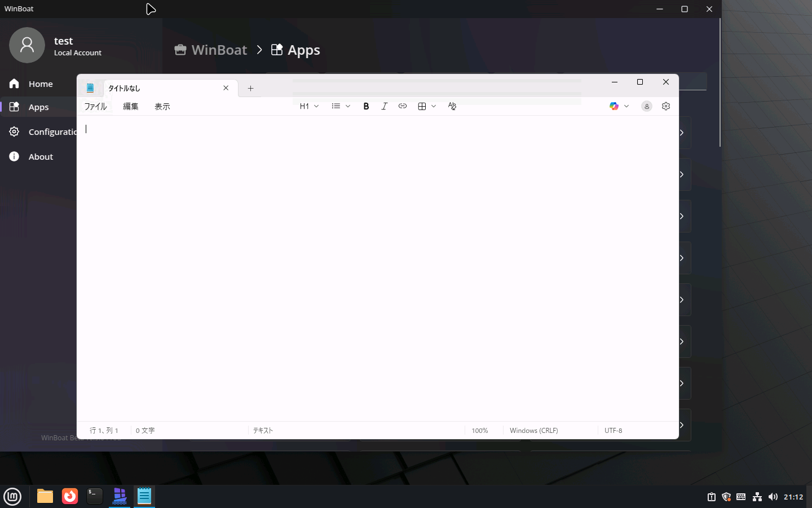The height and width of the screenshot is (508, 812).
Task: Go to Home in WinBoat sidebar
Action: tap(40, 84)
